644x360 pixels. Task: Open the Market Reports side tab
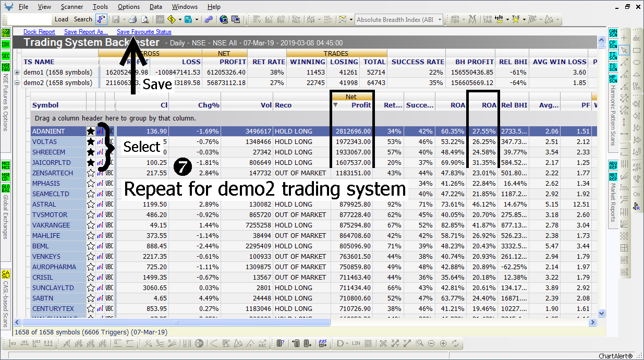[613, 202]
